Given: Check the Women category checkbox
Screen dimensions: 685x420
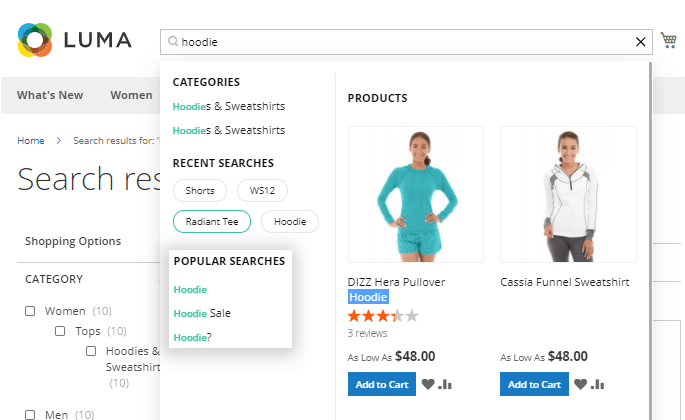Looking at the screenshot, I should click(x=31, y=311).
